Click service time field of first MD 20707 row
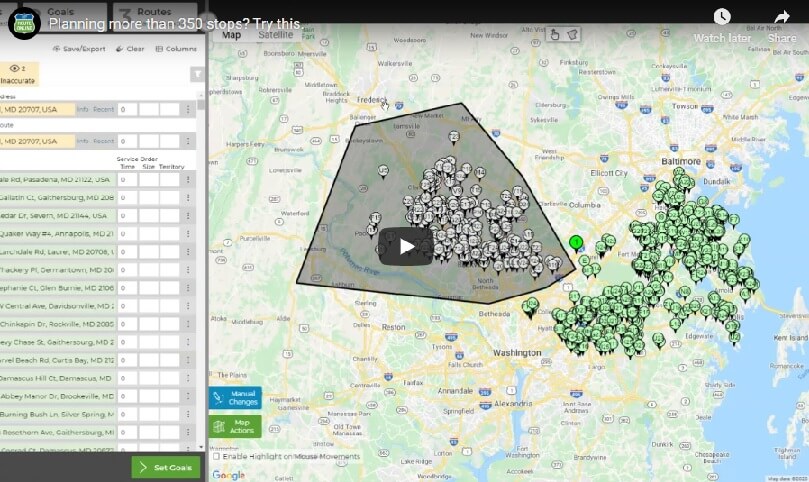The image size is (809, 482). (127, 109)
